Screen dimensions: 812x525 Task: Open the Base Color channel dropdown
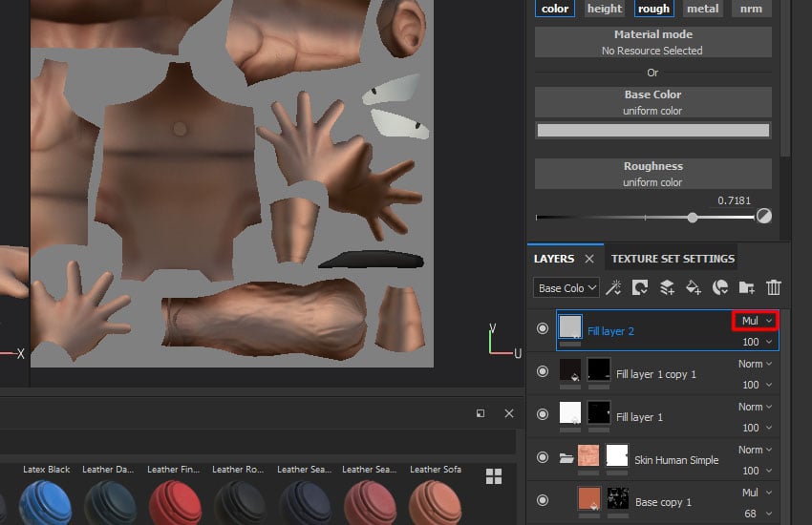click(566, 287)
